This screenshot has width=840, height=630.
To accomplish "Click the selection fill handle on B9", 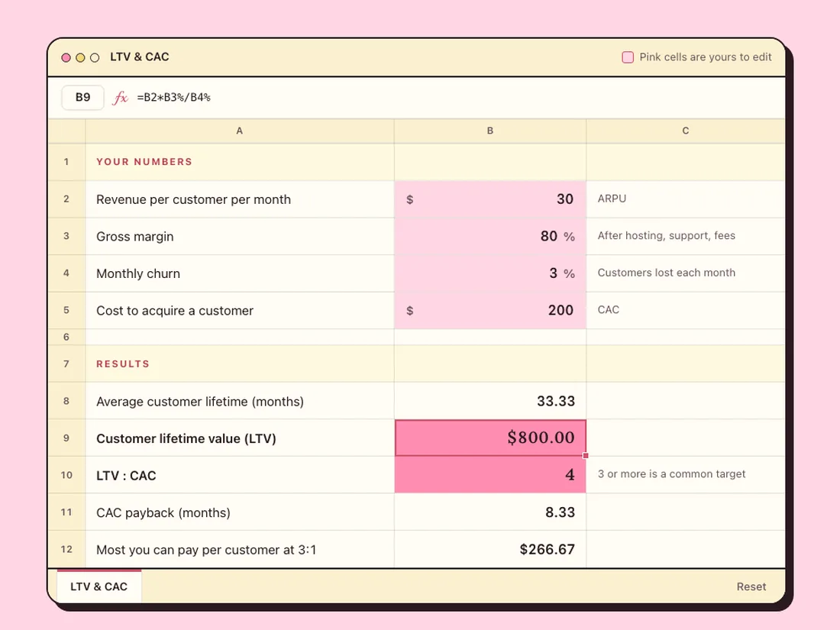I will (x=586, y=456).
